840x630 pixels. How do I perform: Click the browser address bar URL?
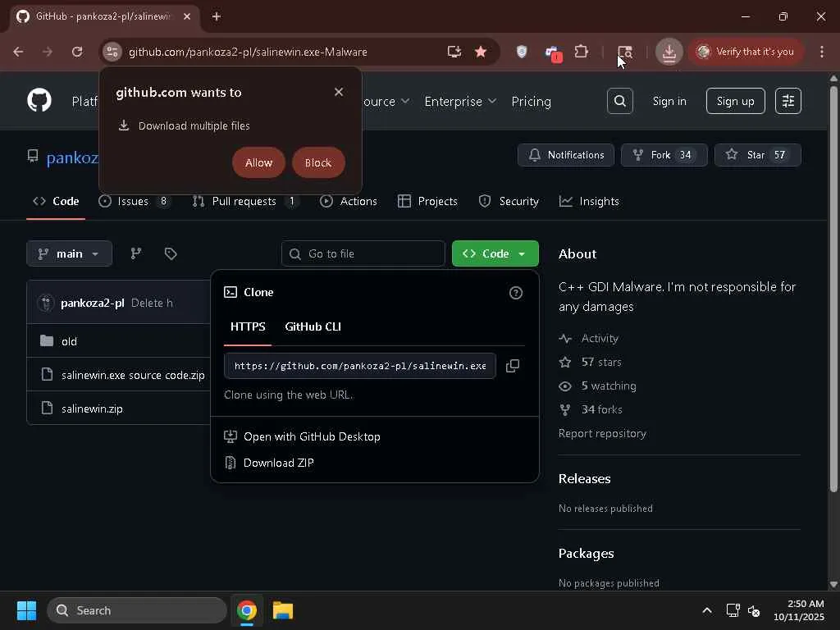[248, 52]
